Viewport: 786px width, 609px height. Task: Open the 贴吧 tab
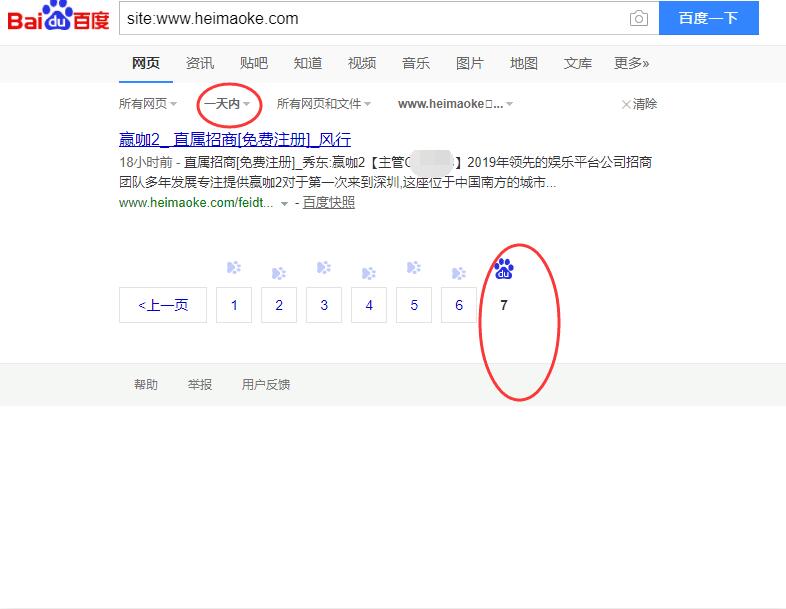point(254,63)
